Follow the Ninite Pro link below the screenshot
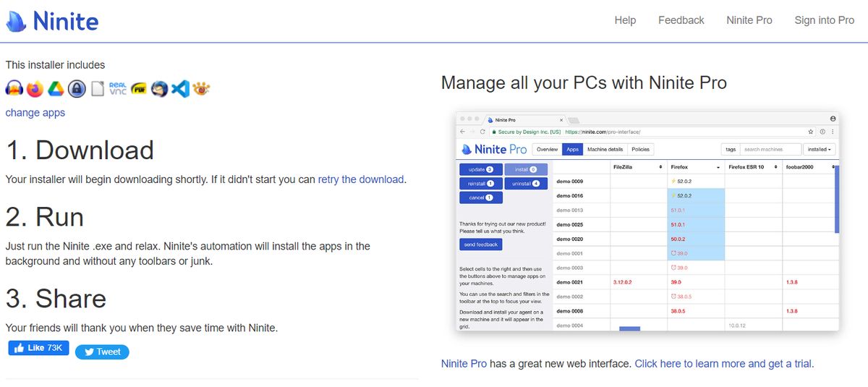Viewport: 868px width, 387px height. pyautogui.click(x=464, y=364)
